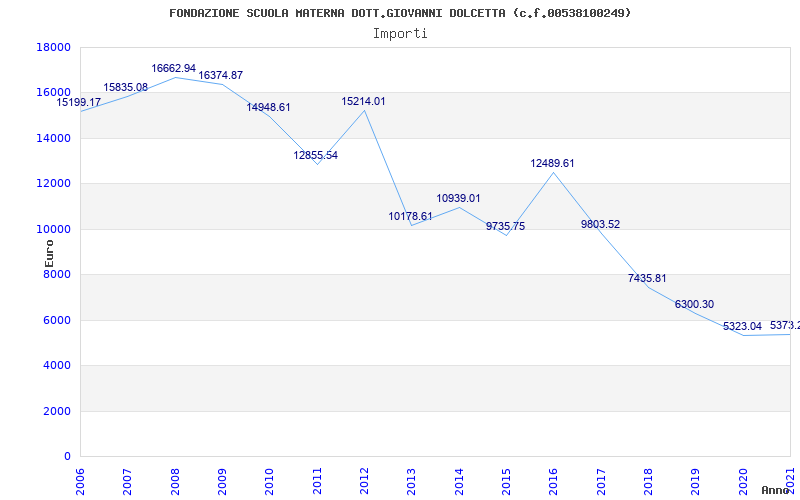This screenshot has height=500, width=800.
Task: Select the 9803.52 label near 2017
Action: click(x=601, y=224)
